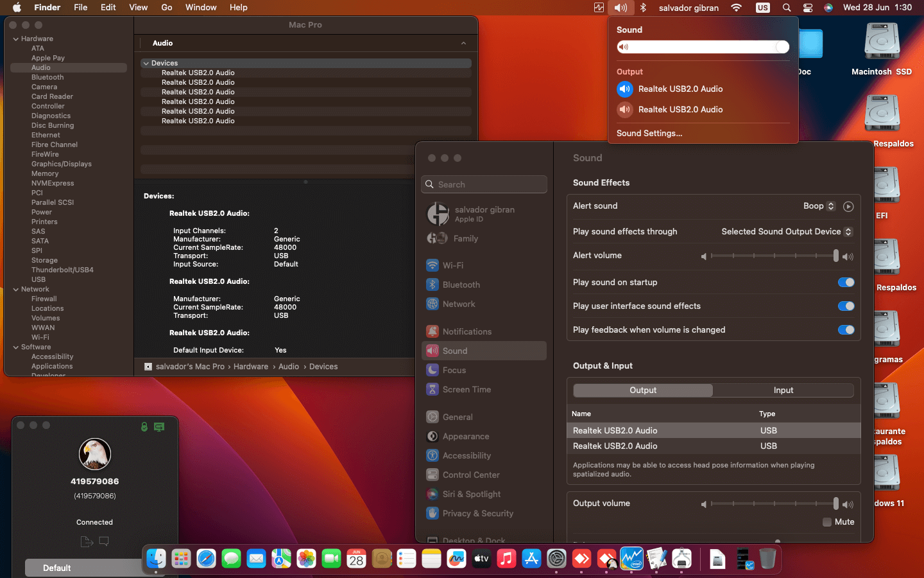Image resolution: width=924 pixels, height=578 pixels.
Task: Open the chat icon in the AnyDesk panel
Action: point(104,541)
